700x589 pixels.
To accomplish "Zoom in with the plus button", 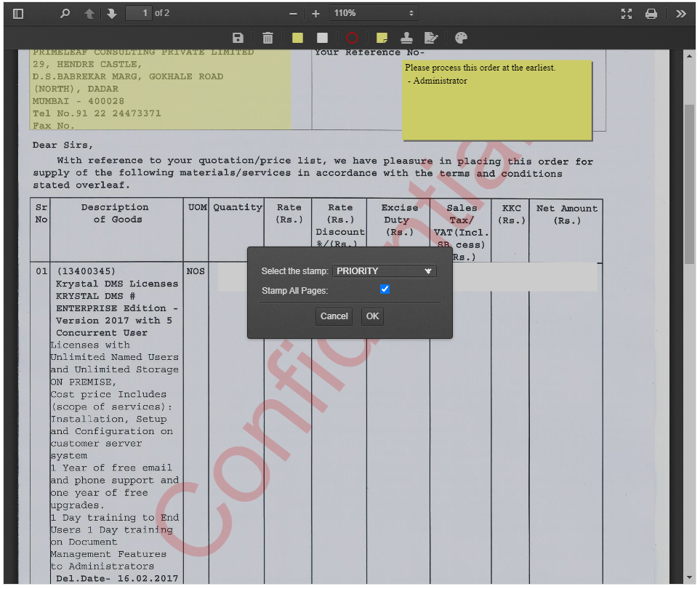I will 315,14.
